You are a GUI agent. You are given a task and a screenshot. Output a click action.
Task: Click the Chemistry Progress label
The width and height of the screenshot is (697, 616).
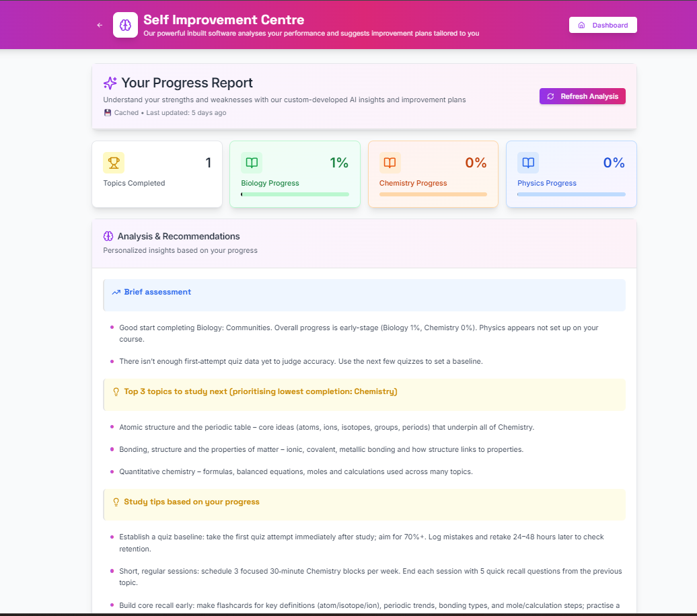click(x=413, y=183)
